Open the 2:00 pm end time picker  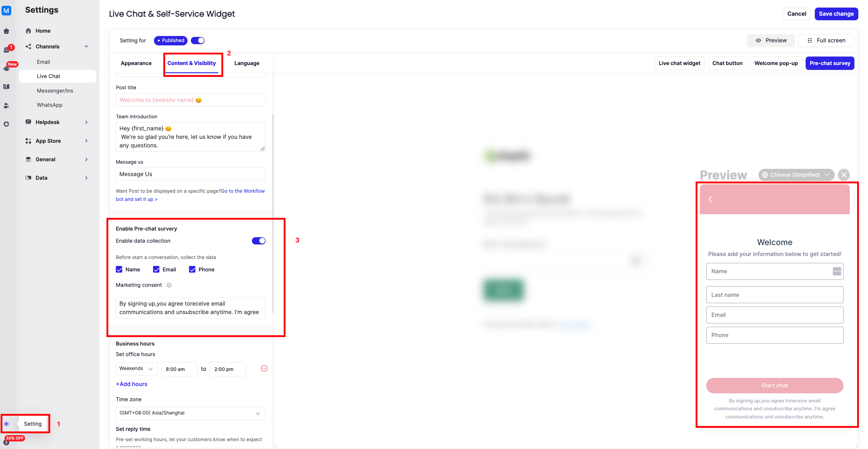click(x=228, y=369)
